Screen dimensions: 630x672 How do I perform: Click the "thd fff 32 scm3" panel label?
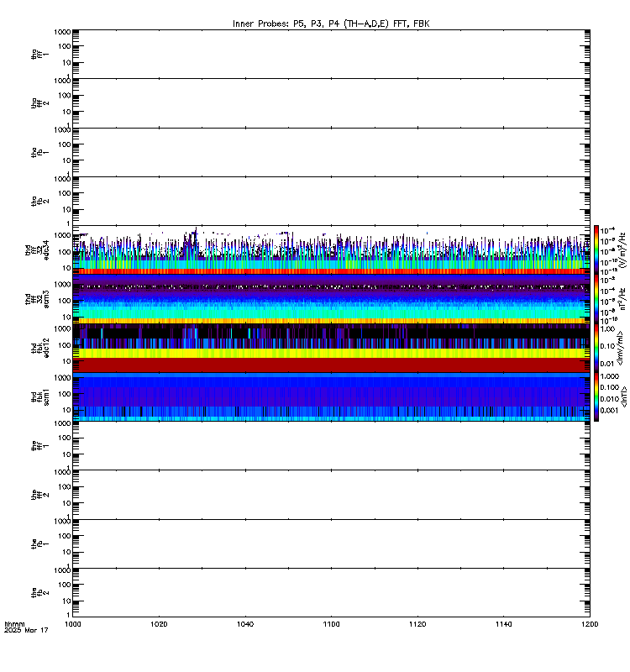37,299
